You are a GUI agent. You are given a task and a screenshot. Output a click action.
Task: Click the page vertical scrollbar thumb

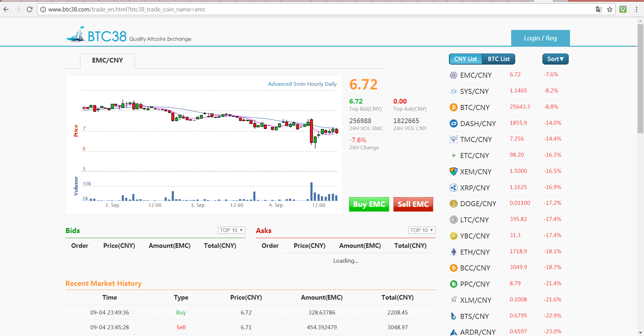[x=640, y=79]
